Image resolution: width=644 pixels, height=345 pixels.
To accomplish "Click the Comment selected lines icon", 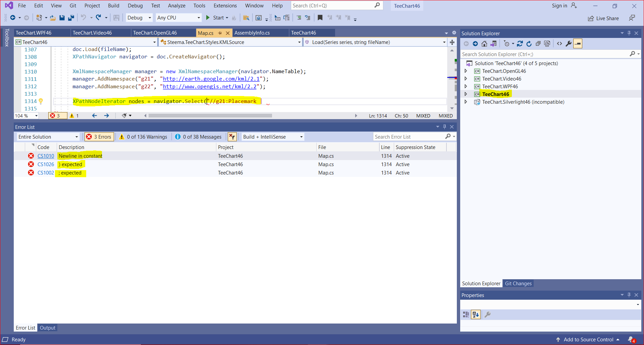I will tap(299, 18).
